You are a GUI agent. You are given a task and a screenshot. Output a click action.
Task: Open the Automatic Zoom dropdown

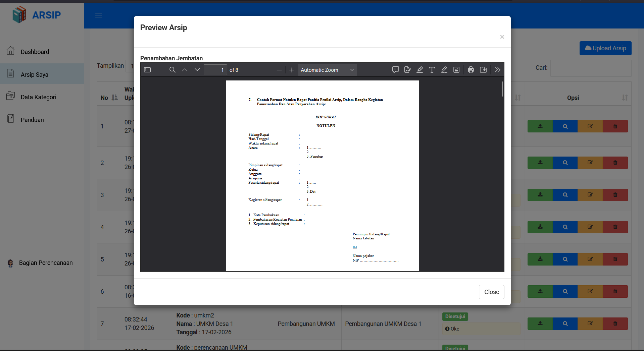pyautogui.click(x=327, y=70)
